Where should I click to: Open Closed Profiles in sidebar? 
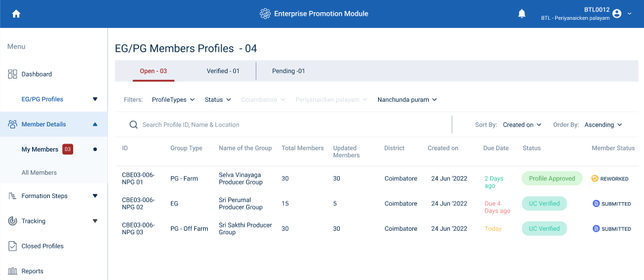click(x=42, y=246)
